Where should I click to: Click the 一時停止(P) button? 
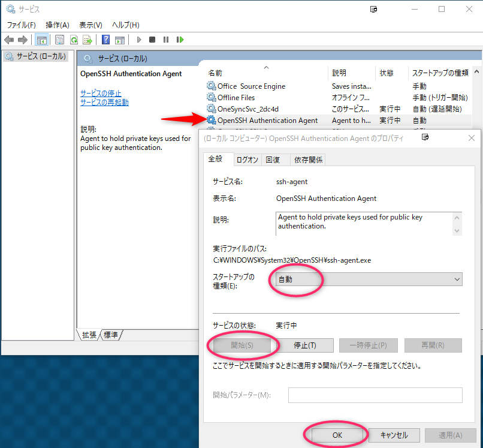click(369, 345)
